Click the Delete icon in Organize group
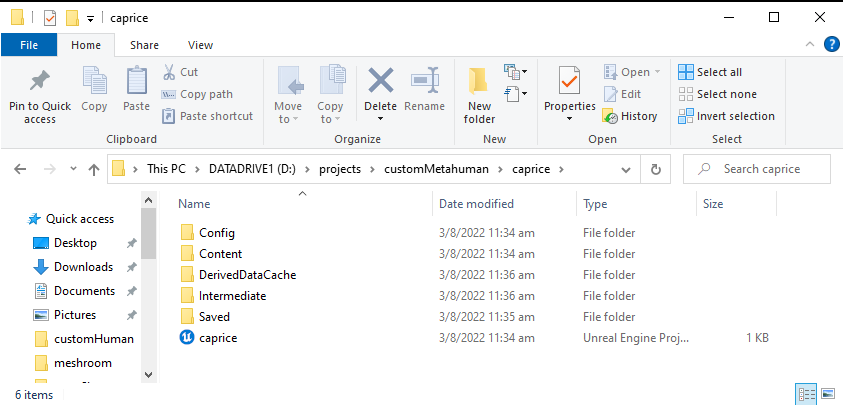Screen dimensions: 843x405 pyautogui.click(x=380, y=82)
